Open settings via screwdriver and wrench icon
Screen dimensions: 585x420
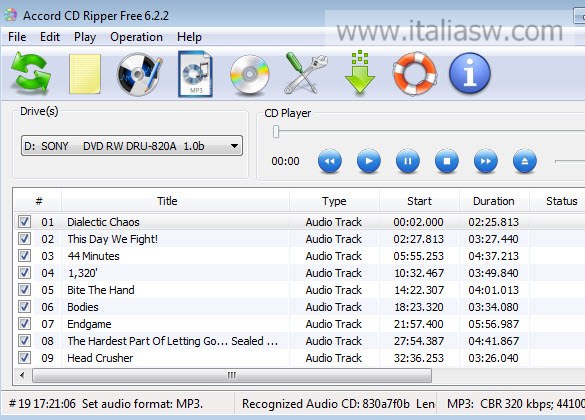click(305, 73)
